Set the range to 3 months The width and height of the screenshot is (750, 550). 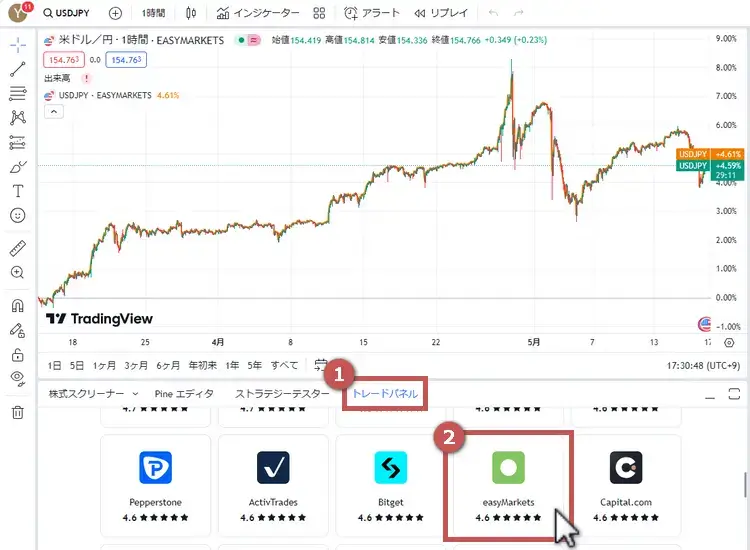click(x=136, y=365)
